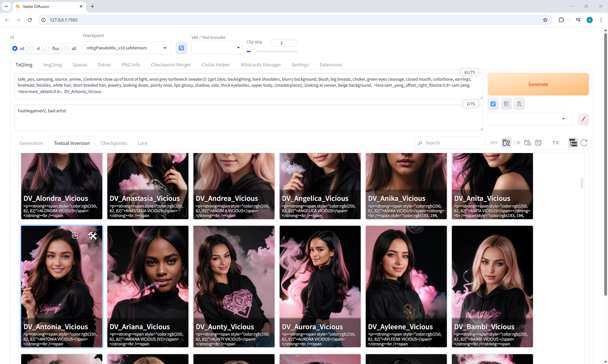Click the clipboard paste styles icon
Image resolution: width=608 pixels, height=364 pixels.
519,104
